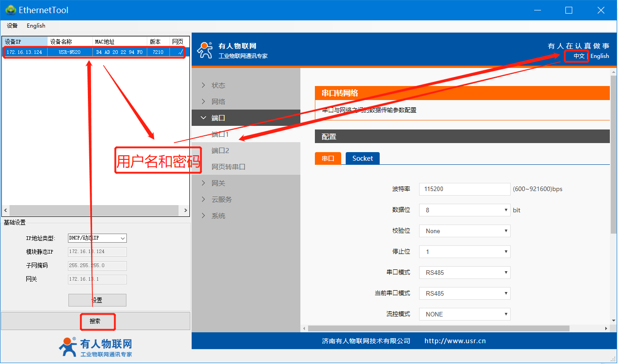Open the 设备 menu

click(12, 26)
